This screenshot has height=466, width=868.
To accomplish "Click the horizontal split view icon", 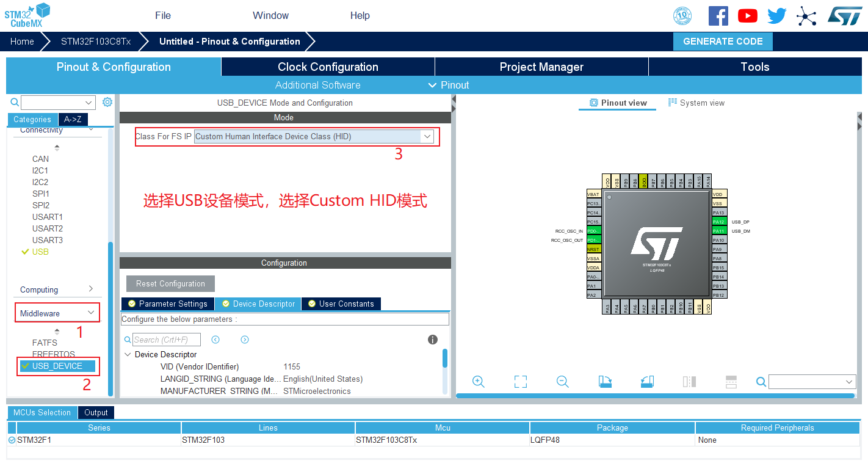I will pos(731,382).
